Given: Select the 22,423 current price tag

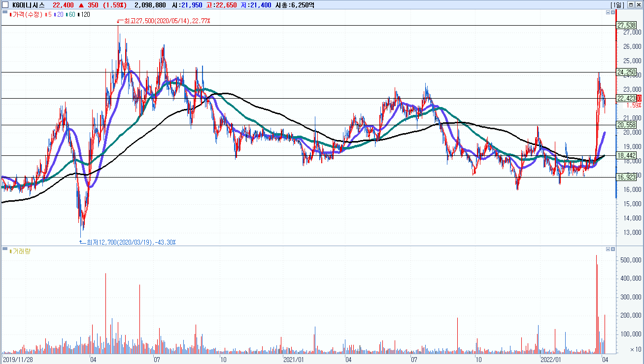Looking at the screenshot, I should point(626,98).
